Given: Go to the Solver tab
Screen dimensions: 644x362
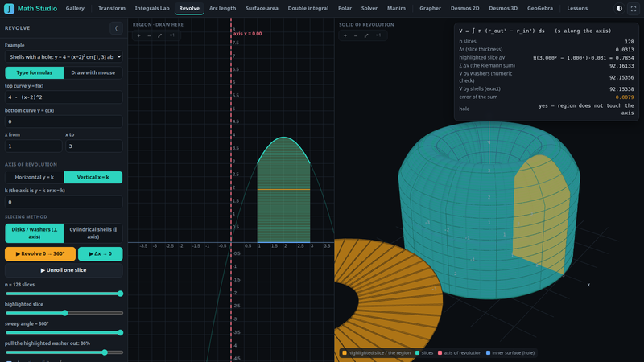Looking at the screenshot, I should pos(369,8).
